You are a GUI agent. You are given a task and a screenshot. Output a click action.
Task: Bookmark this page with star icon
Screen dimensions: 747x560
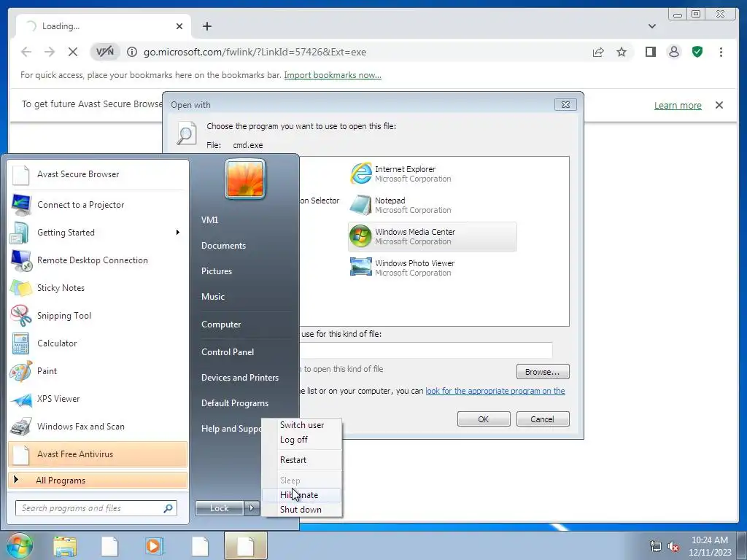click(622, 52)
